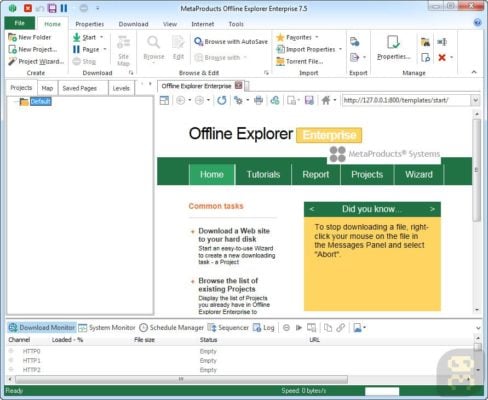Show next tip with the > arrow
This screenshot has width=488, height=400.
(x=432, y=209)
